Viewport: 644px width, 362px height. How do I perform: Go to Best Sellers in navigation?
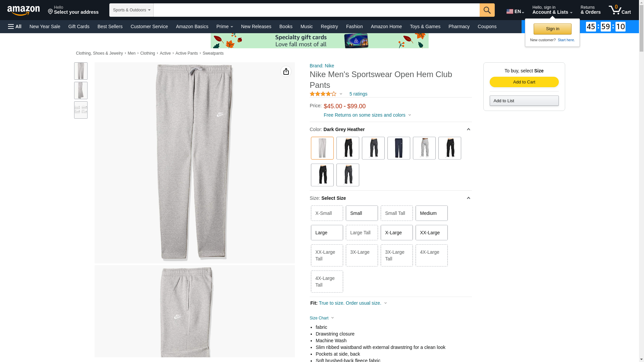pos(110,26)
